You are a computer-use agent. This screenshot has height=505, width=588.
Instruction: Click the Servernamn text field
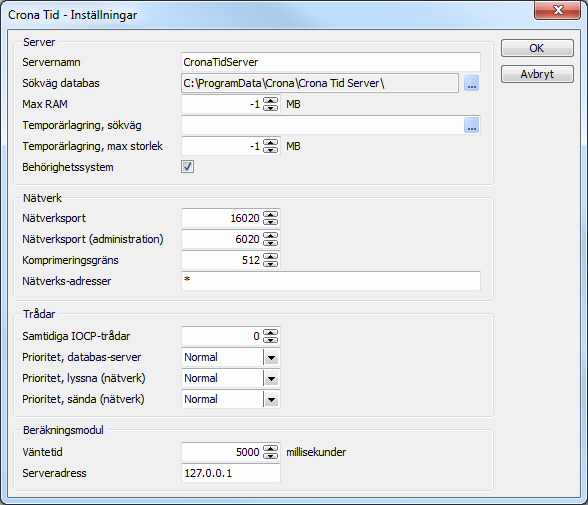point(331,62)
